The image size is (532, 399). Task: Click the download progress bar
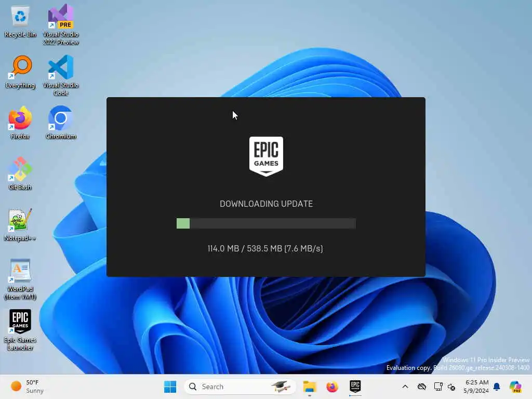266,223
